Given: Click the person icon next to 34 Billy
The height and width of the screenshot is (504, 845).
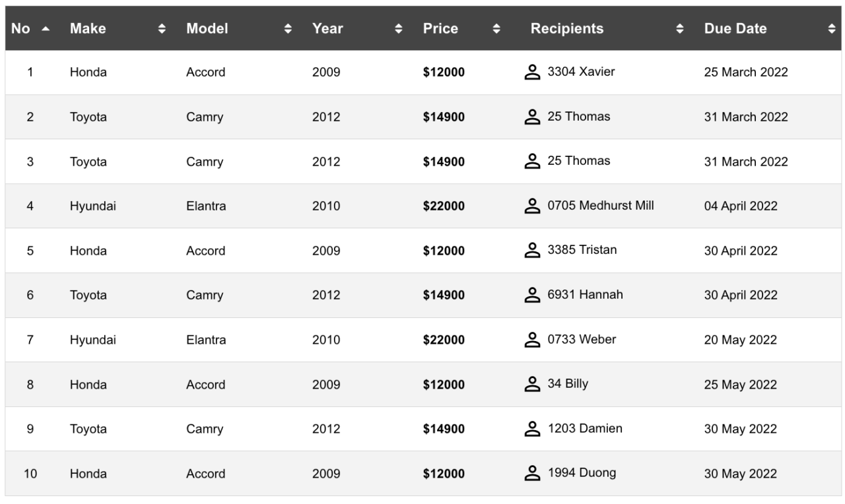Looking at the screenshot, I should click(x=532, y=384).
